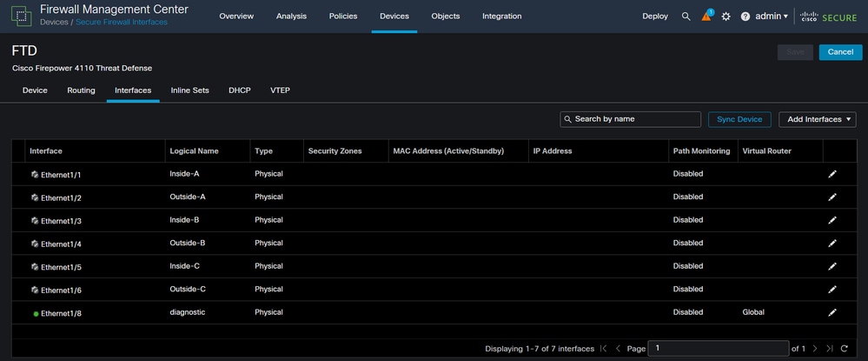
Task: Refresh the interfaces table
Action: pyautogui.click(x=845, y=349)
